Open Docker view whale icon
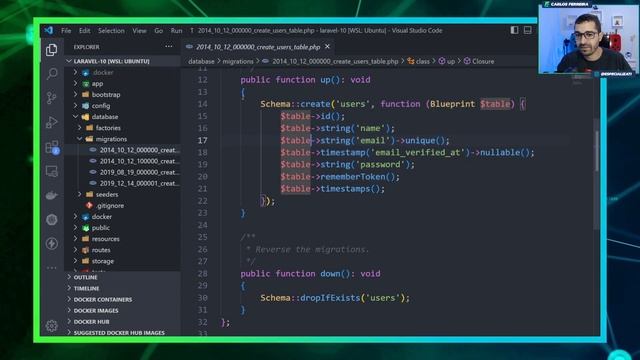Image resolution: width=640 pixels, height=360 pixels. tap(51, 196)
